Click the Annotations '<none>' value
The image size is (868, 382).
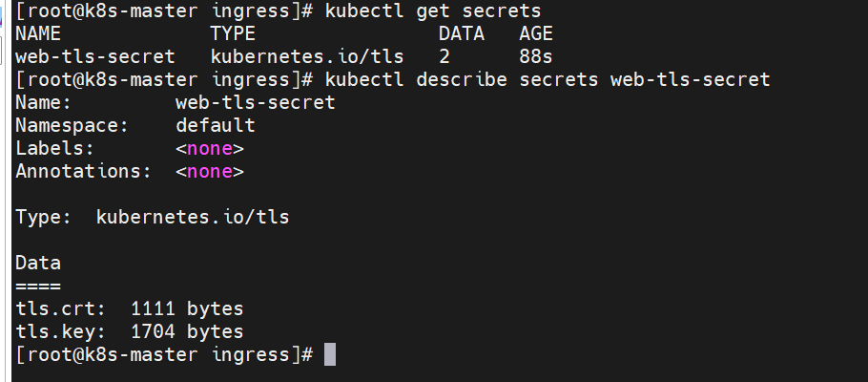point(210,171)
